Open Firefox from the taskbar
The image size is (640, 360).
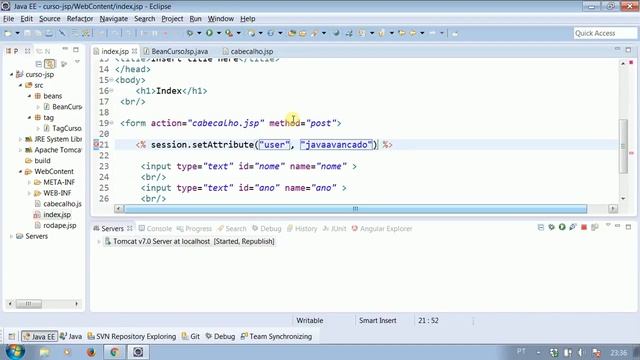pos(91,352)
